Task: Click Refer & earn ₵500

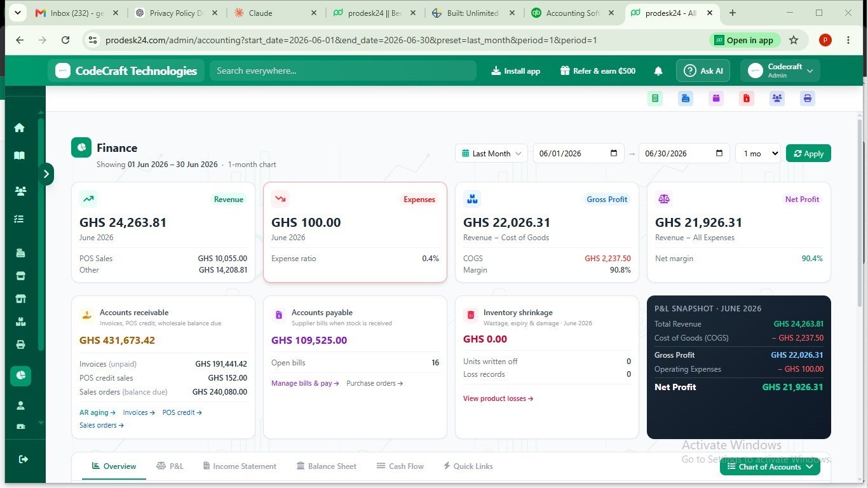Action: point(597,71)
